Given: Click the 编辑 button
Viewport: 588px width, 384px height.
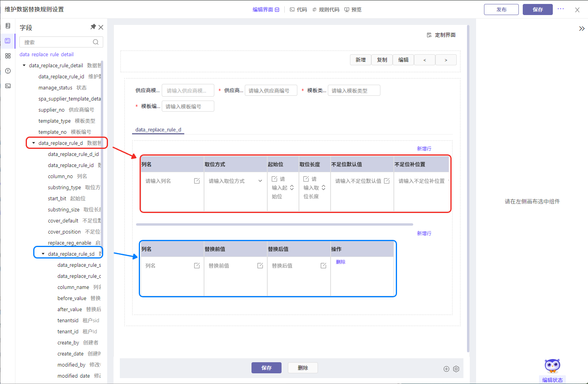Looking at the screenshot, I should tap(403, 60).
